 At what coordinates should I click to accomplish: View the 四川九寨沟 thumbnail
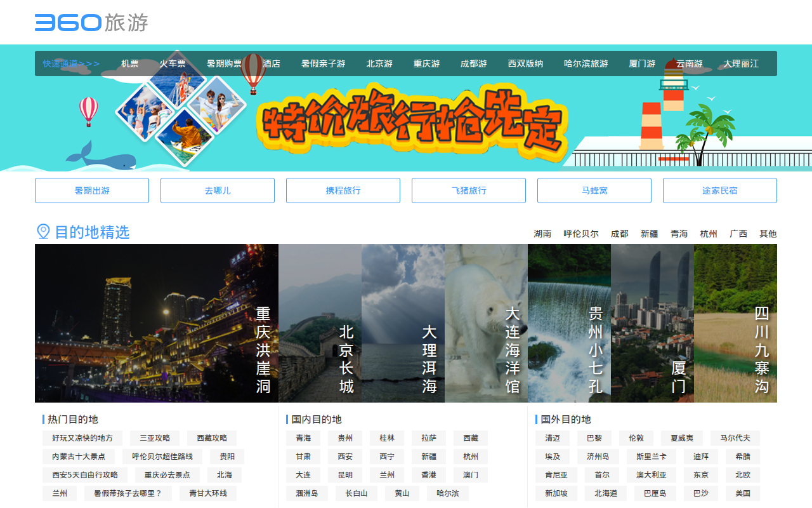(735, 323)
